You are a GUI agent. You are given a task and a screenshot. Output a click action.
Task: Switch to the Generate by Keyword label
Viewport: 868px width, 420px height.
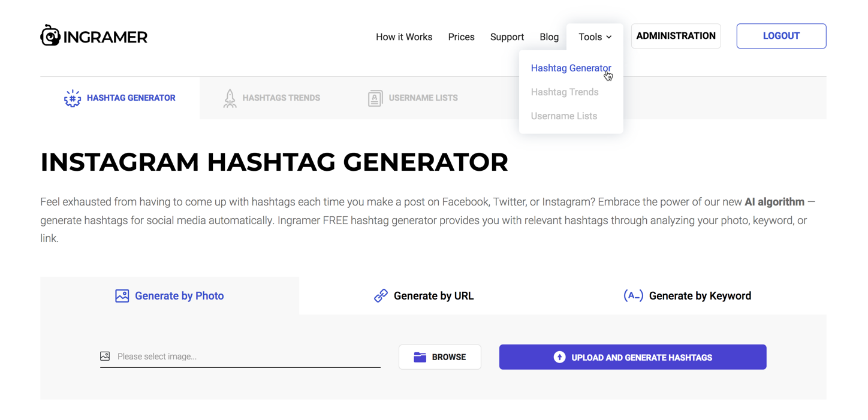coord(700,296)
